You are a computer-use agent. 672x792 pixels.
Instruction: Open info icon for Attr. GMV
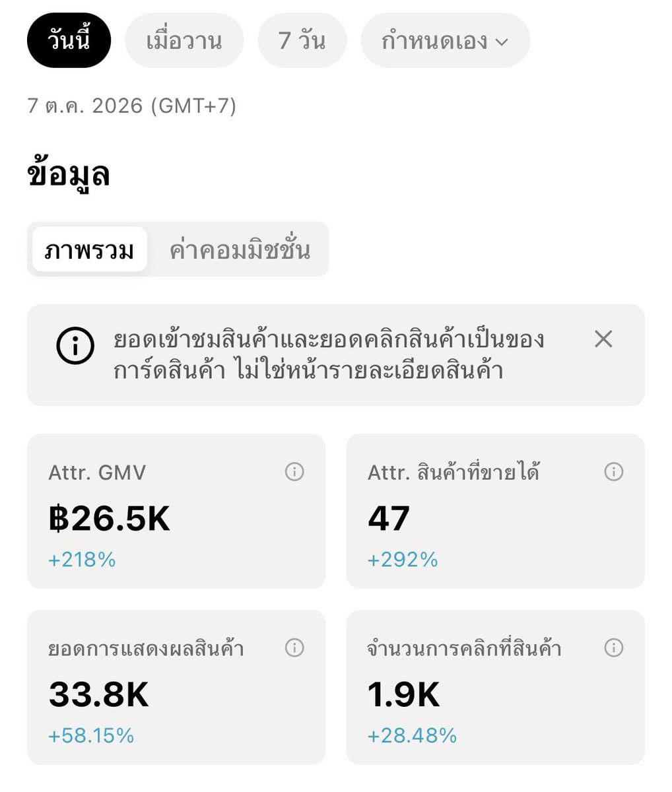(294, 472)
